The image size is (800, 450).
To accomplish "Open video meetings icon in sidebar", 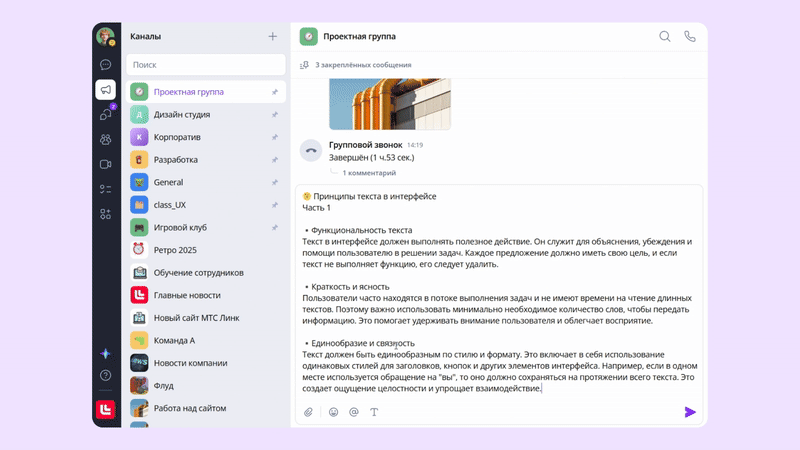I will (105, 164).
